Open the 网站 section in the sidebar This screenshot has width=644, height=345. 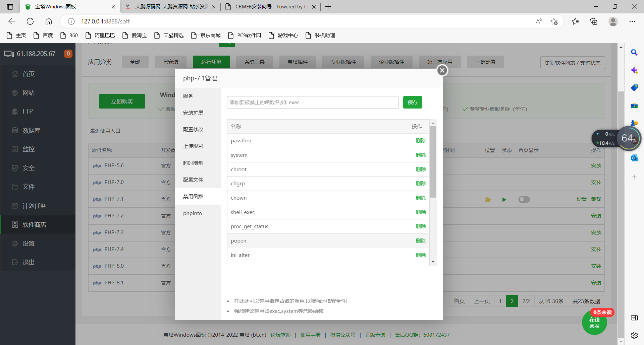pos(29,92)
